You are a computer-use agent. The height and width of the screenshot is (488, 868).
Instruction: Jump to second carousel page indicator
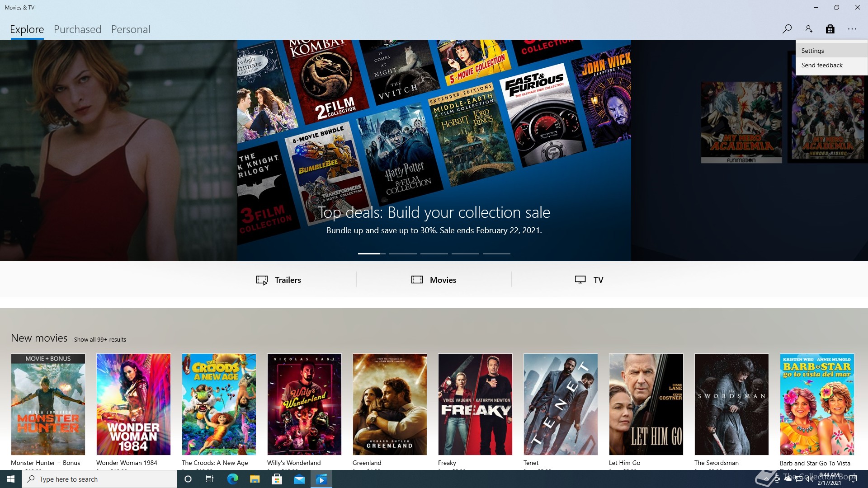[403, 253]
